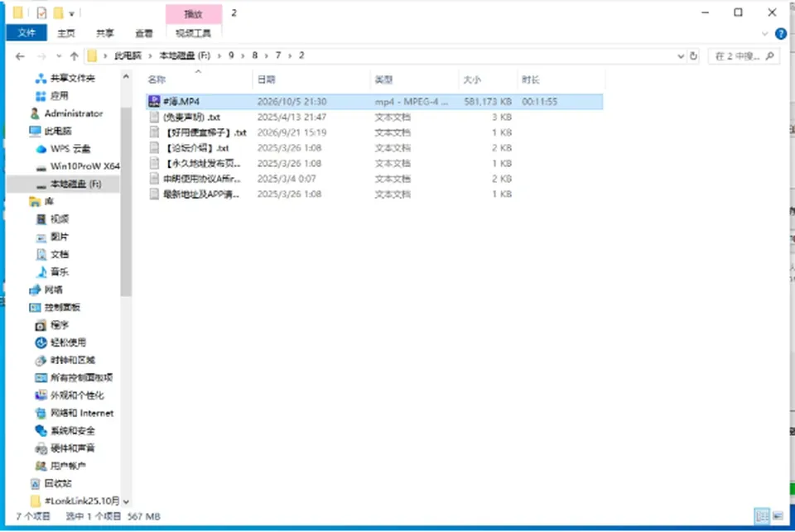Screen dimensions: 795x532
Task: Refresh the current folder from address bar
Action: click(694, 56)
